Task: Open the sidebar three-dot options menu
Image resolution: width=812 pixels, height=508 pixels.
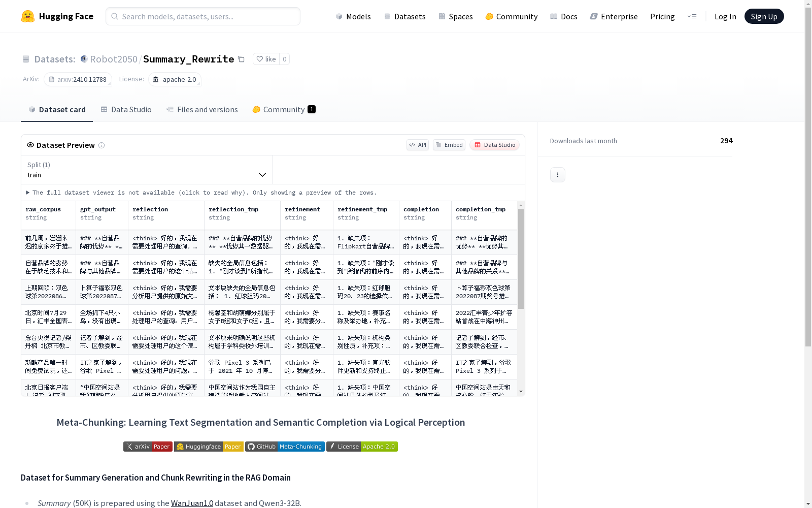Action: click(x=558, y=175)
